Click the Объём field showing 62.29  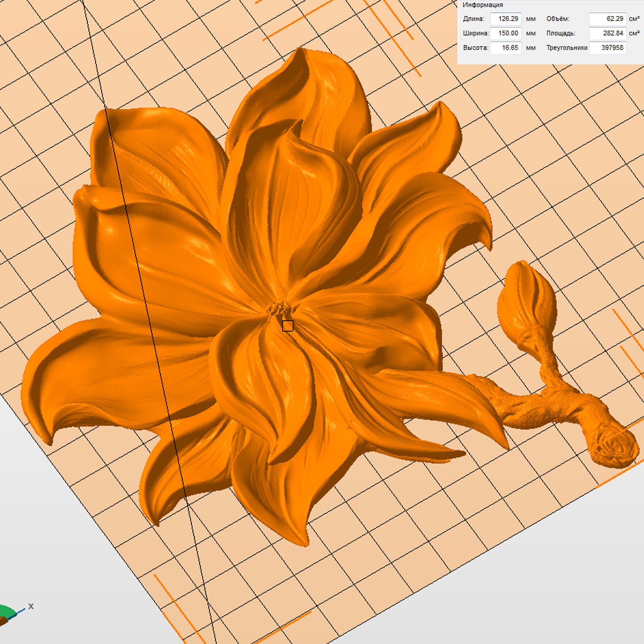coord(607,19)
